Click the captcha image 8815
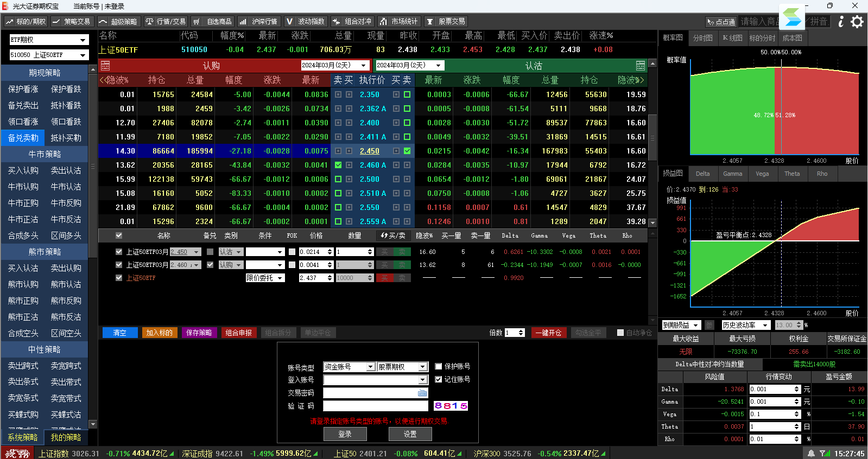Screen dimensions: 868x459 (x=451, y=406)
